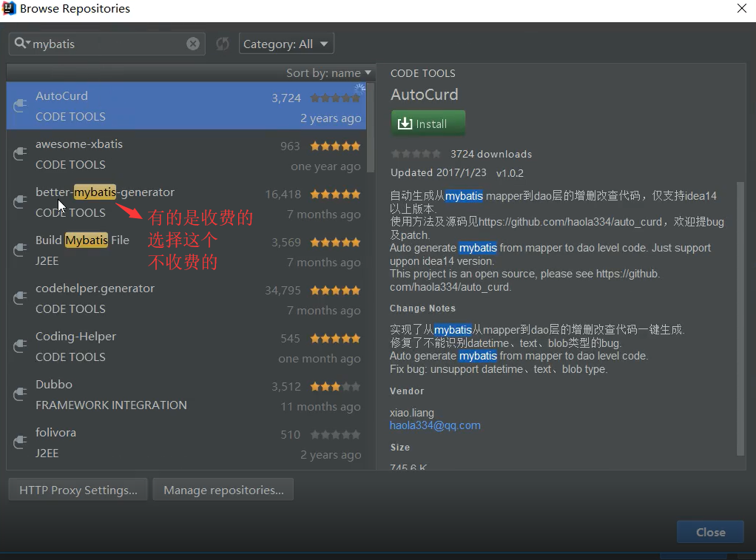Click the 3724 downloads text
The image size is (756, 560).
491,155
